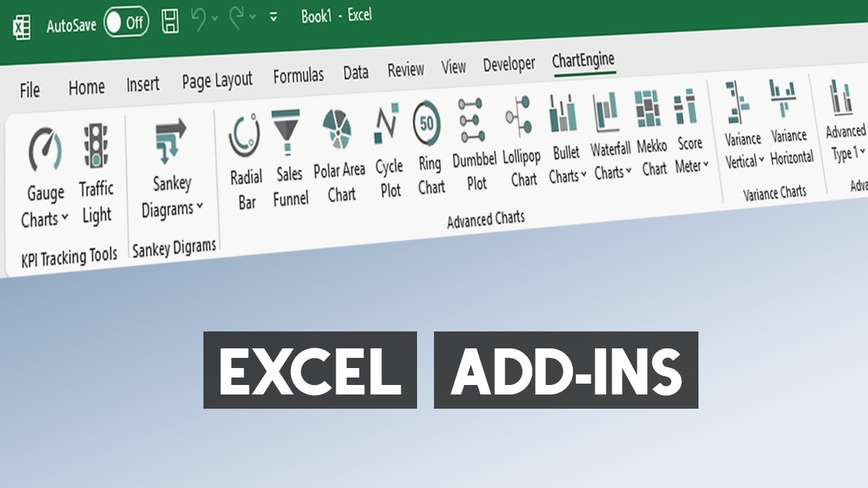Toggle the AutoSave switch
Screen dimensions: 868x488
pyautogui.click(x=127, y=22)
